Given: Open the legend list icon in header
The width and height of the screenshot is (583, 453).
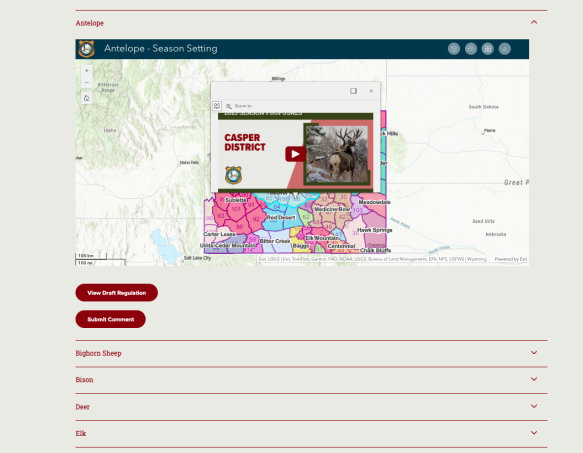Looking at the screenshot, I should click(471, 49).
